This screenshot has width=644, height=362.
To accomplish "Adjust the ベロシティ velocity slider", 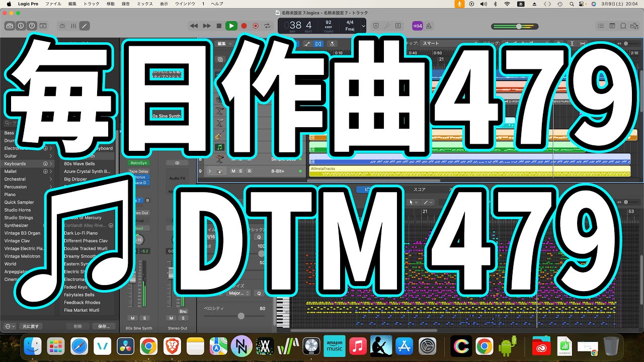I will [241, 316].
